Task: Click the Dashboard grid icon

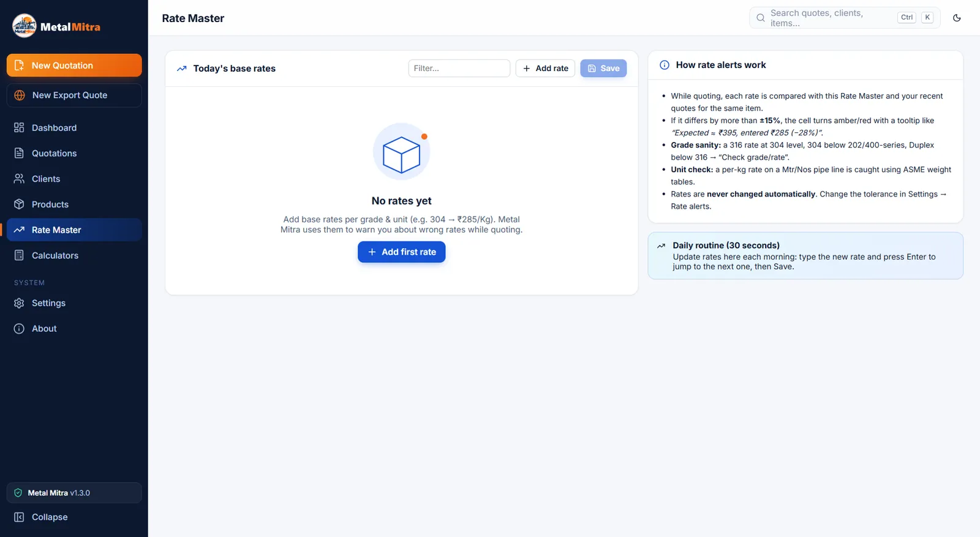Action: tap(19, 127)
